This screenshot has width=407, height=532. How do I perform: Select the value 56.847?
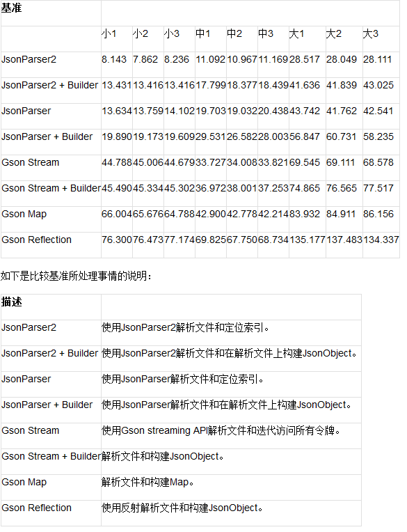click(x=304, y=136)
